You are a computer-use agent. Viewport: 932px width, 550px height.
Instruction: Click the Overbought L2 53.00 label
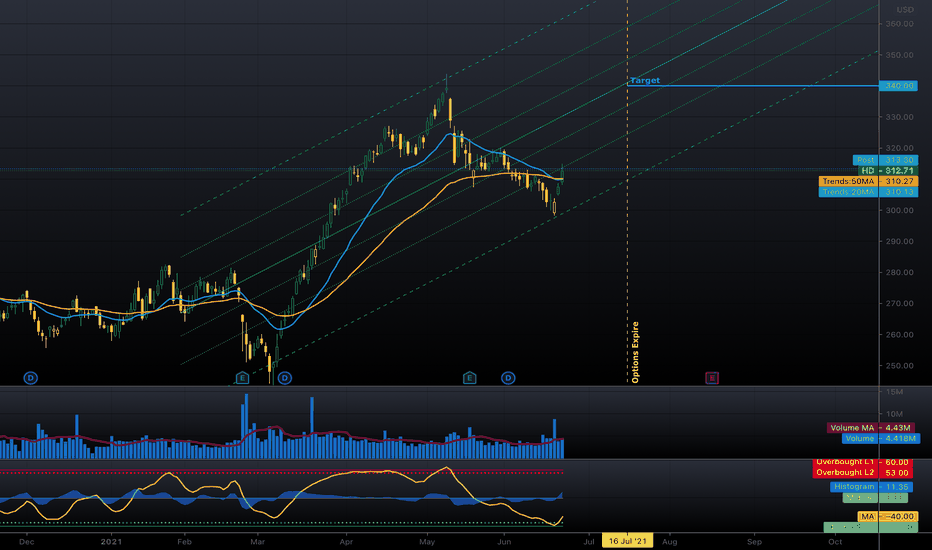(862, 473)
